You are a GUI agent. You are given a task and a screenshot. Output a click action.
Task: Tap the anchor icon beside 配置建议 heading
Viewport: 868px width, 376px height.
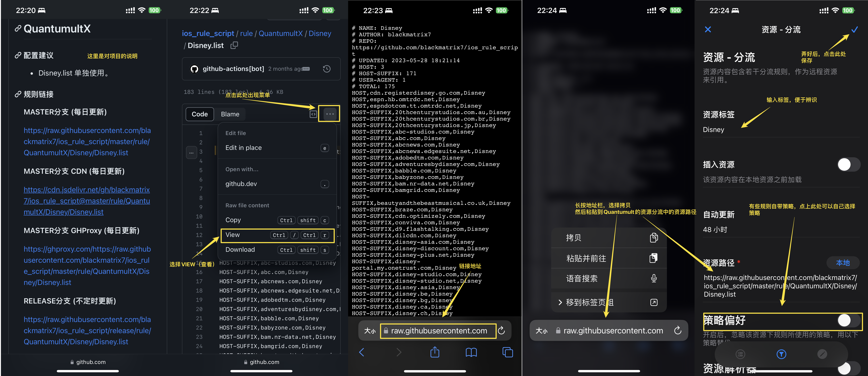coord(18,55)
